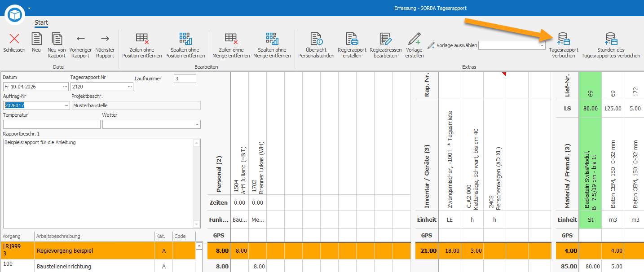Image resolution: width=644 pixels, height=272 pixels.
Task: Expand the Wetter dropdown
Action: (197, 124)
